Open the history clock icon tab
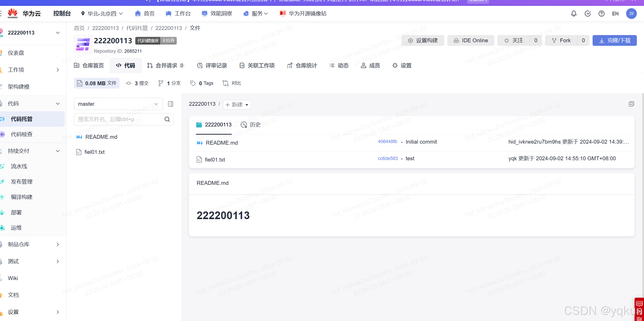 251,125
